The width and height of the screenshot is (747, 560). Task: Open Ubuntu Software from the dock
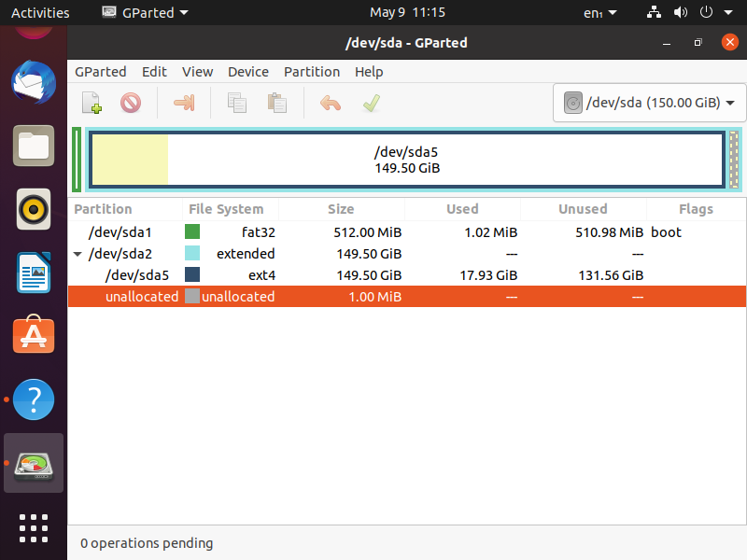click(x=34, y=335)
